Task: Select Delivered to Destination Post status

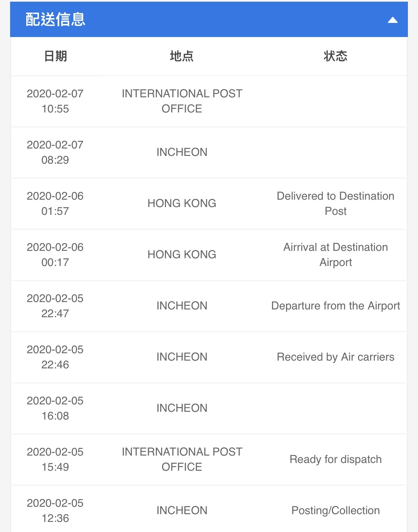Action: (x=336, y=203)
